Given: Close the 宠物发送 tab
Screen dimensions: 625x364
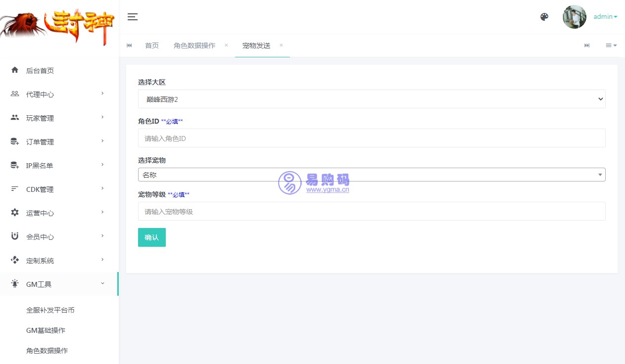Looking at the screenshot, I should [x=281, y=45].
